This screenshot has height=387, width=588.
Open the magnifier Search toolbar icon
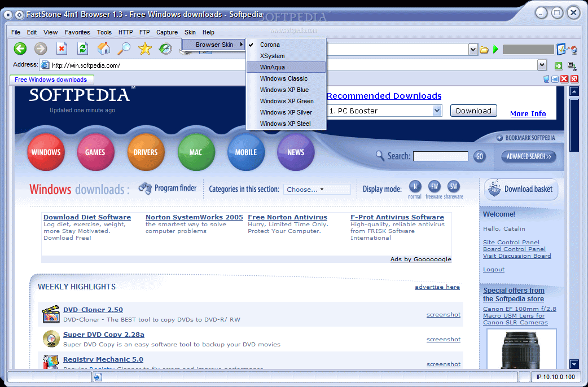click(x=124, y=49)
